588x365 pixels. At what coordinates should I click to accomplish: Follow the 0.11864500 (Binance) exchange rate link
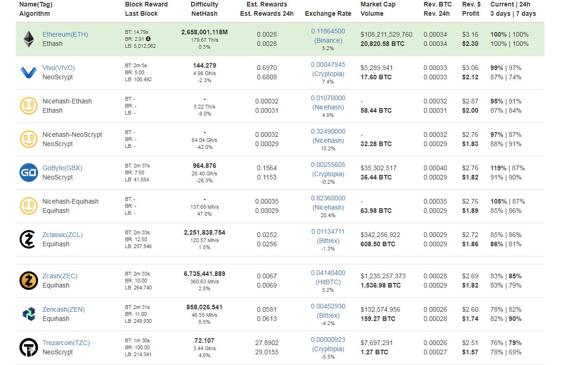point(328,36)
